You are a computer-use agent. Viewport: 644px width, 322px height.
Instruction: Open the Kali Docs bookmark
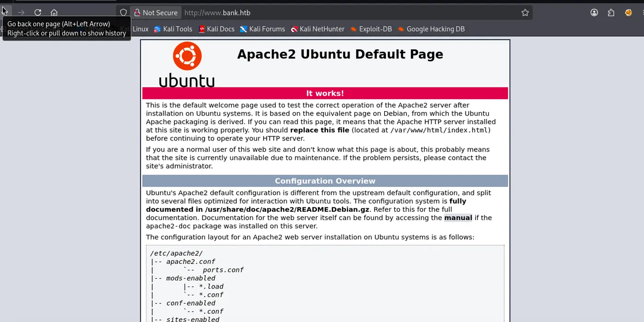216,29
